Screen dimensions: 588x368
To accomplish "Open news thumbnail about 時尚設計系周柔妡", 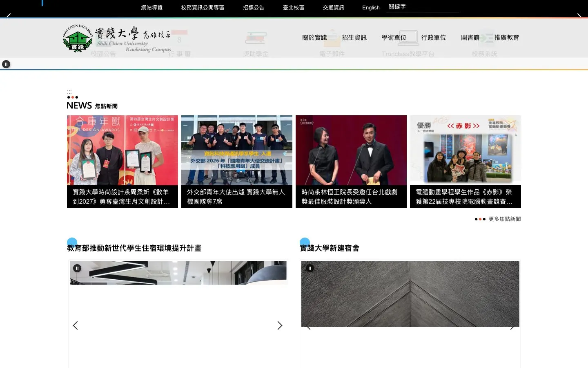I will [x=122, y=150].
